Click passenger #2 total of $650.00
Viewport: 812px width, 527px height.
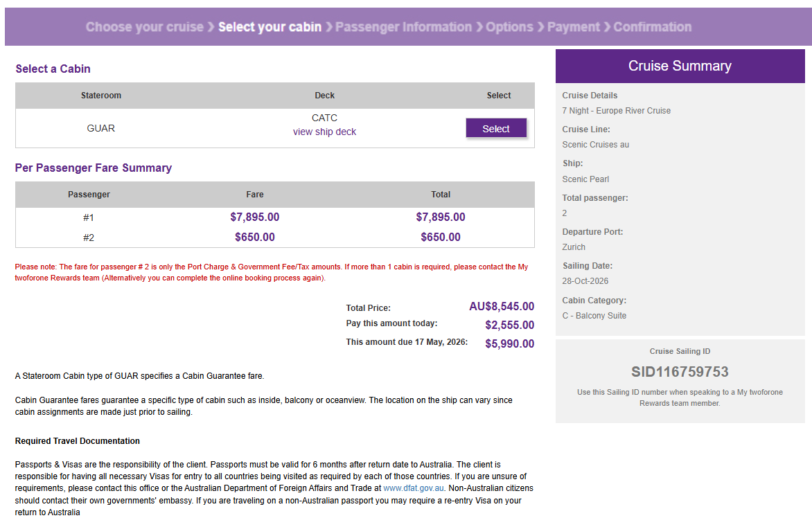[440, 237]
